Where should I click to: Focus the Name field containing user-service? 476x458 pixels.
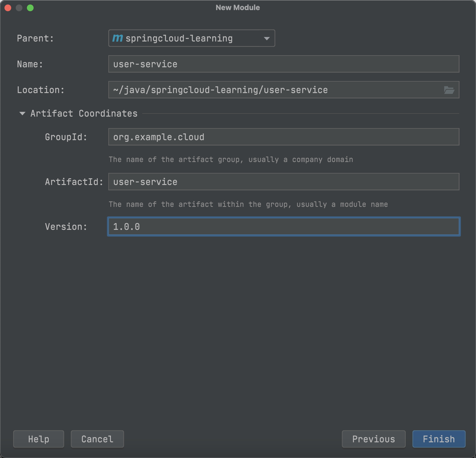coord(283,64)
